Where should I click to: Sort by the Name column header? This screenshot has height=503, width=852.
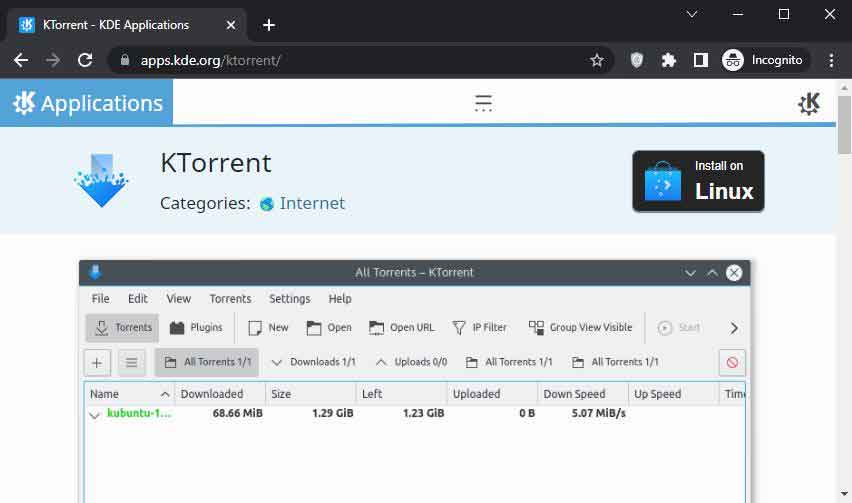(x=129, y=394)
